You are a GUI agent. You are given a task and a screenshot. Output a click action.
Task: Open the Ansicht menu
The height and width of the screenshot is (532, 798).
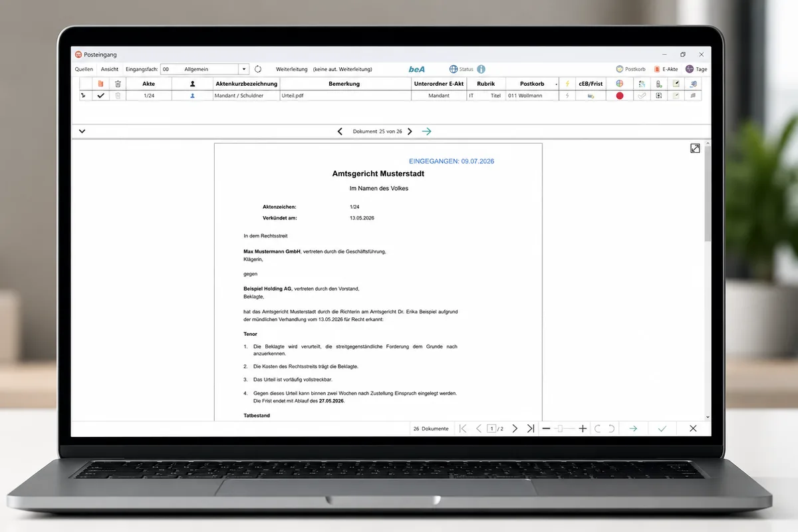click(110, 69)
